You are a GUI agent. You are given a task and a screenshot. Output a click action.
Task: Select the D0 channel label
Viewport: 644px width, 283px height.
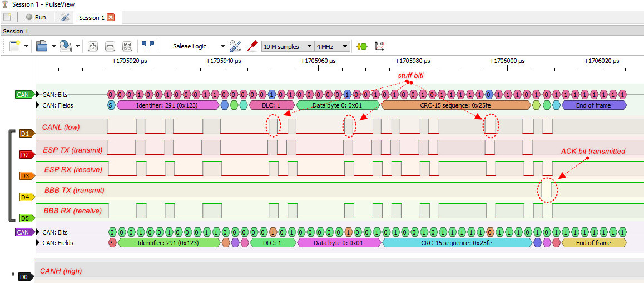(27, 277)
